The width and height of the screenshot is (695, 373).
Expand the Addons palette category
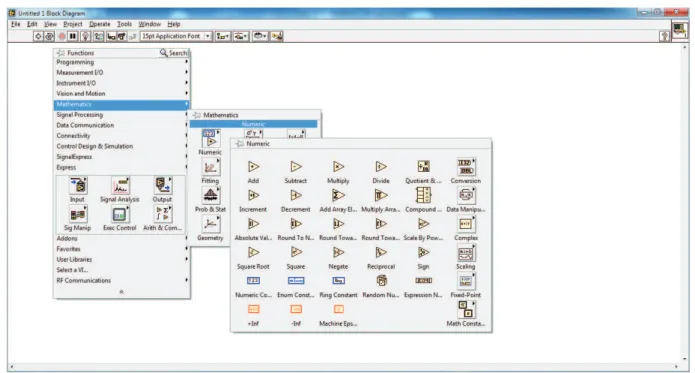tap(122, 238)
